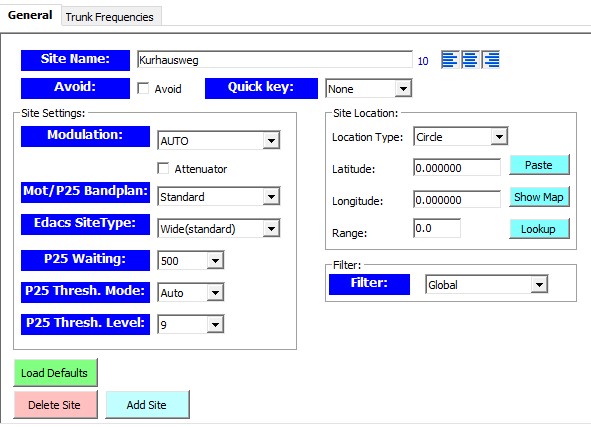Switch to the General tab
Viewport: 591px width, 427px height.
(x=30, y=15)
